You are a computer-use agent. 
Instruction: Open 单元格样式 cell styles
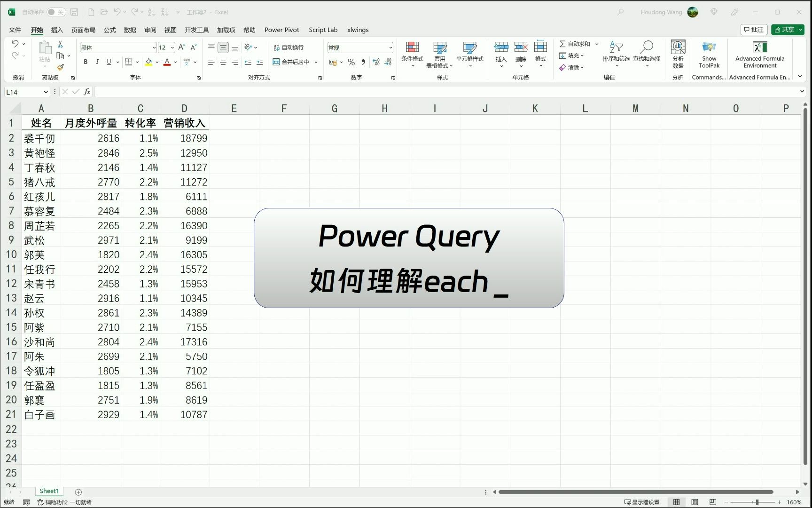(x=469, y=54)
